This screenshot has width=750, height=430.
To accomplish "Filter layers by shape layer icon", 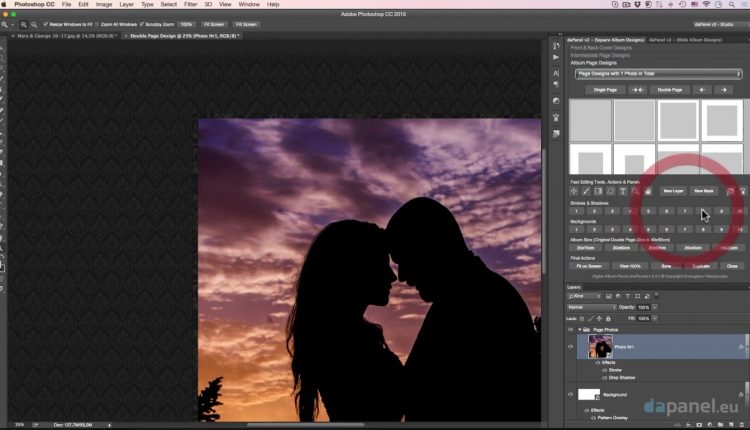I will tap(637, 297).
